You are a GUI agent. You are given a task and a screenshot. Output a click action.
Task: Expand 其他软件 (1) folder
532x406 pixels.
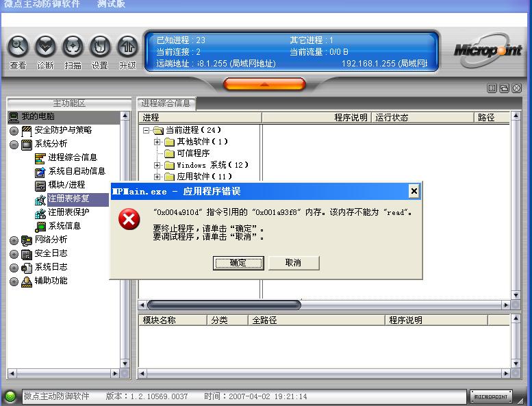coord(157,142)
